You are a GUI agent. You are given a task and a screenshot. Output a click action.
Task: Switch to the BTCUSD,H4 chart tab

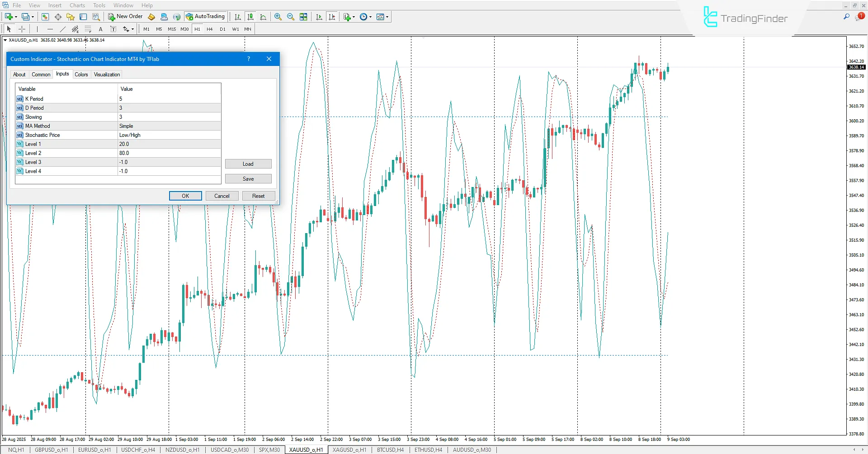[390, 449]
